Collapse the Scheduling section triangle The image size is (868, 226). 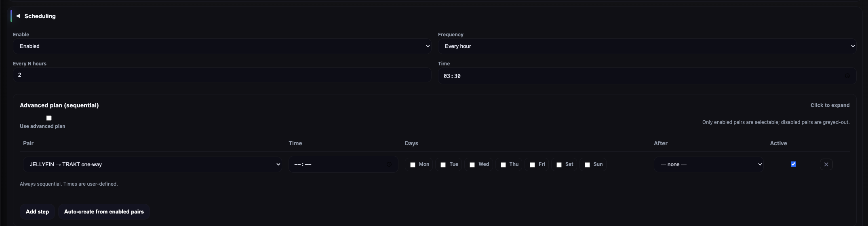pos(18,16)
